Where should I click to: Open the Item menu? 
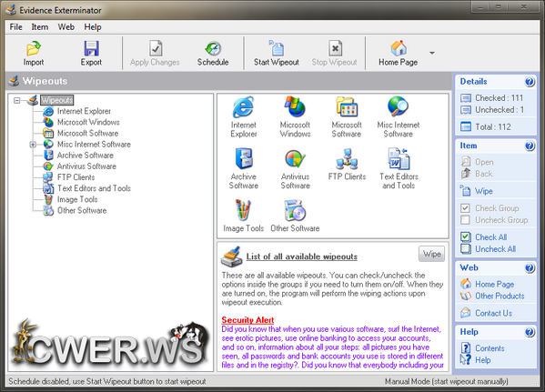click(40, 27)
